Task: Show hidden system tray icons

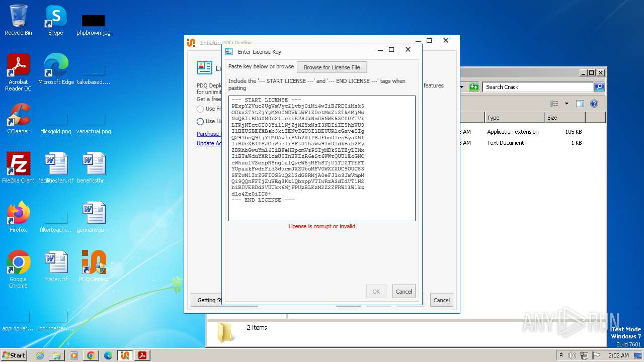Action: click(x=561, y=355)
